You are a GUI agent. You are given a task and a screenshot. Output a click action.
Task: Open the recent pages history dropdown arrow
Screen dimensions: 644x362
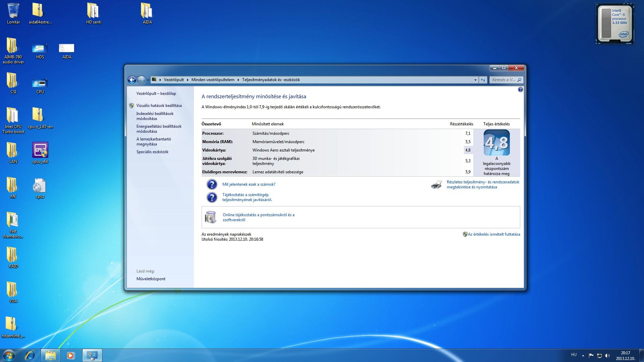(148, 80)
